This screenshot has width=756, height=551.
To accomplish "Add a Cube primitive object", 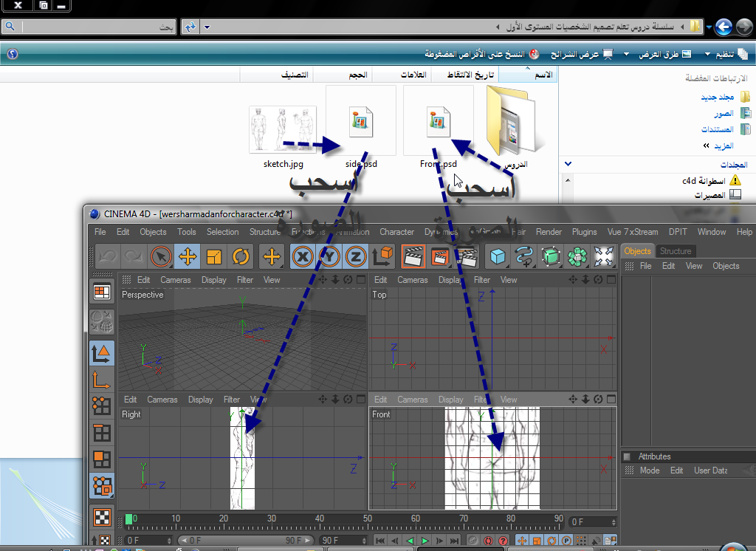I will [498, 256].
